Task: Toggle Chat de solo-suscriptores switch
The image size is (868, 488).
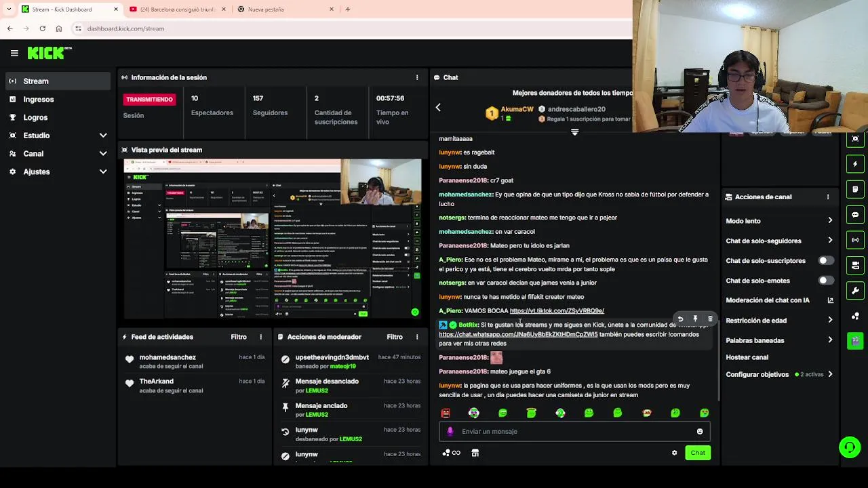Action: [x=825, y=260]
